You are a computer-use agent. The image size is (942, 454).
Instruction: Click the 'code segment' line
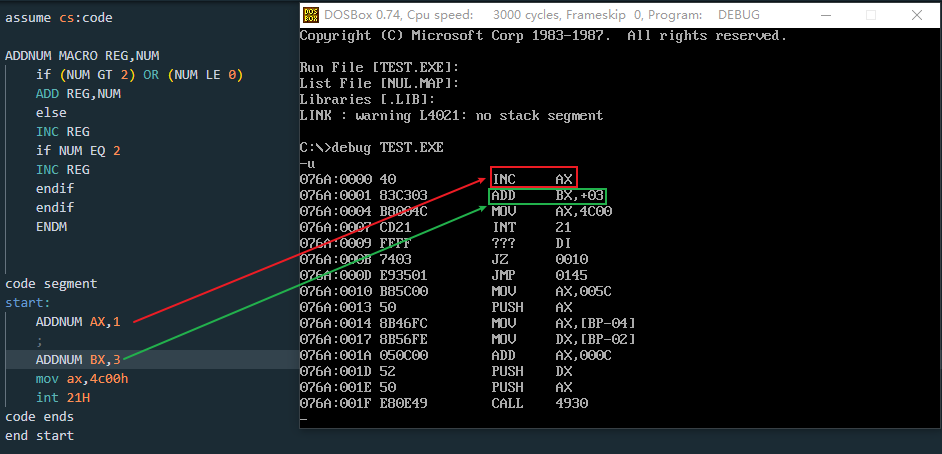pyautogui.click(x=51, y=283)
